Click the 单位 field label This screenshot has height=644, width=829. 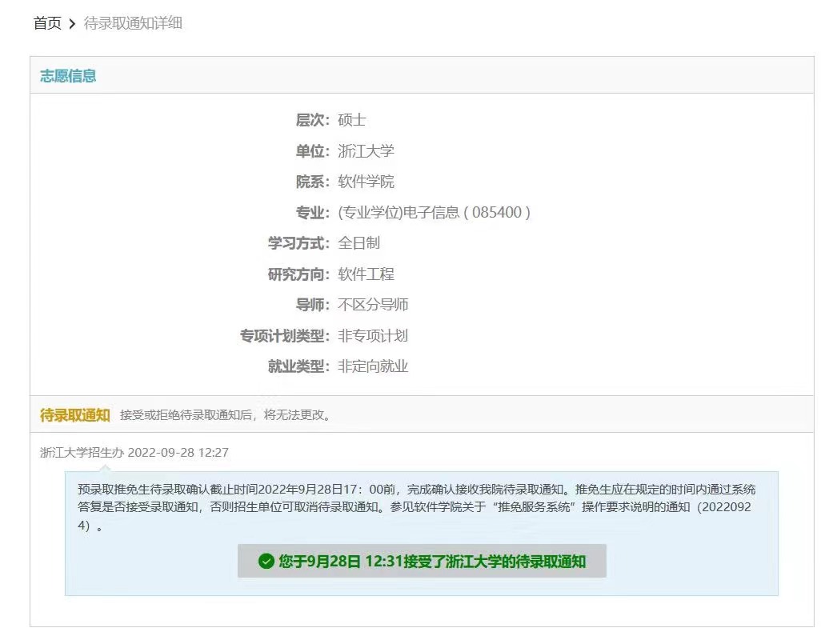(312, 150)
